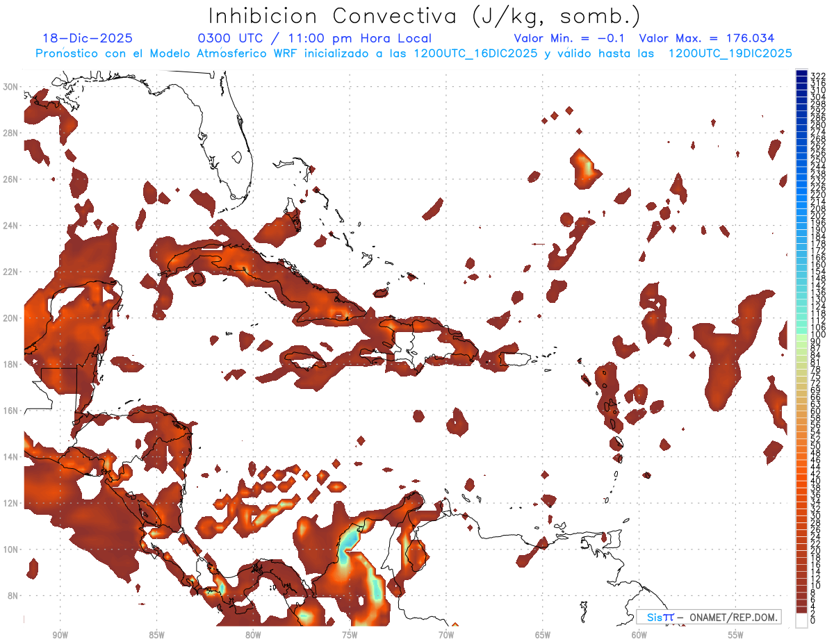
Task: Click the '14N' latitude label
Action: 10,457
